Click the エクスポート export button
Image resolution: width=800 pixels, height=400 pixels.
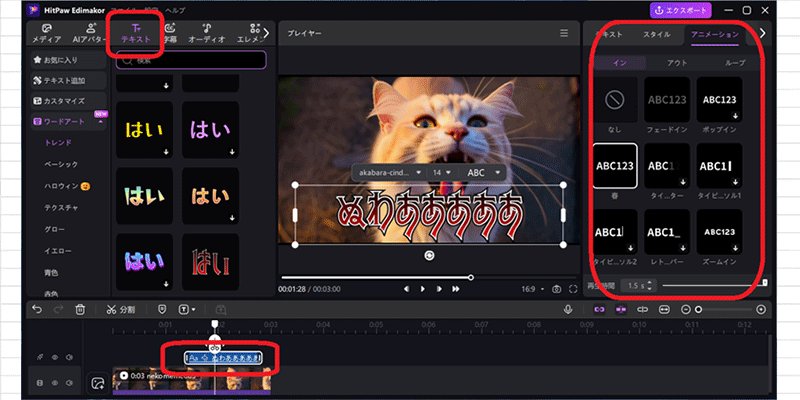coord(680,10)
